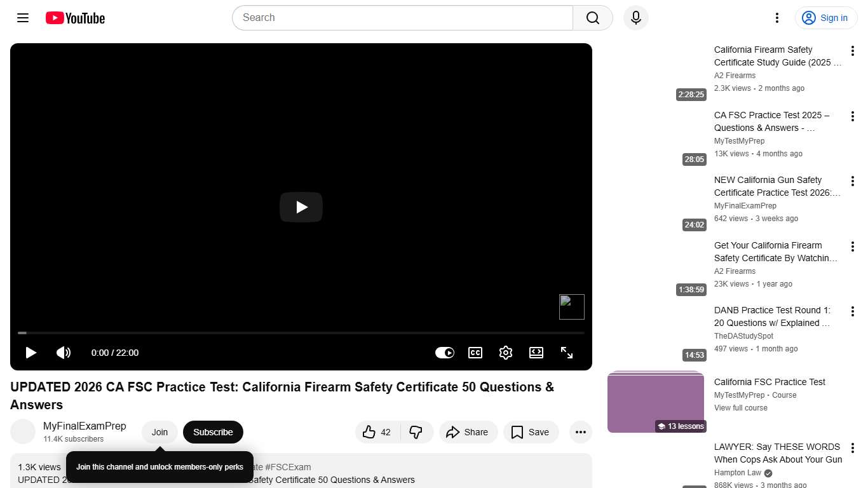Click the channel name MyFinalExamPrep
868x488 pixels.
pyautogui.click(x=85, y=426)
